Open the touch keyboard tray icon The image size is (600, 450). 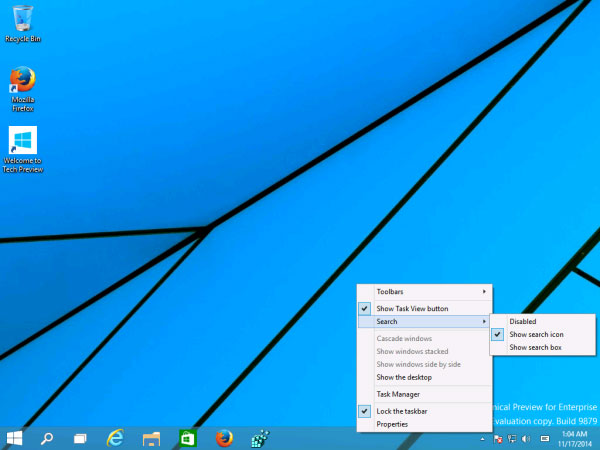pyautogui.click(x=545, y=439)
